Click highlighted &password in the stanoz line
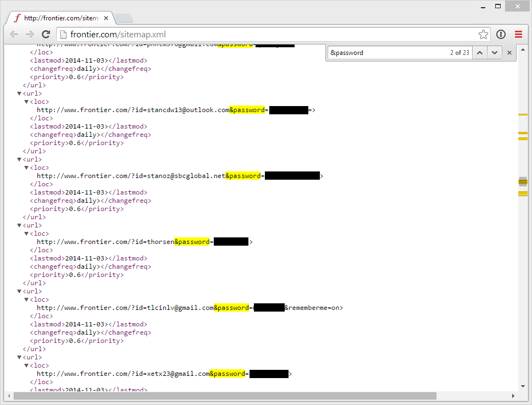The height and width of the screenshot is (405, 532). [243, 176]
